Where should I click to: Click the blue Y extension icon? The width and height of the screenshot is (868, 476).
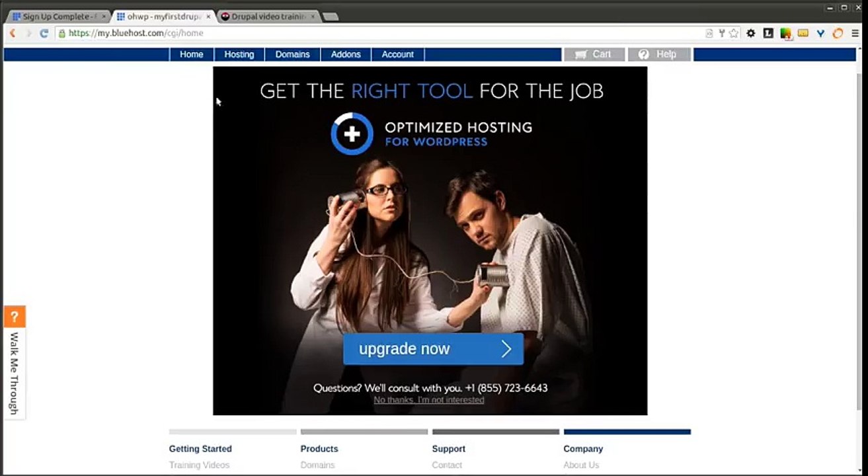coord(820,33)
